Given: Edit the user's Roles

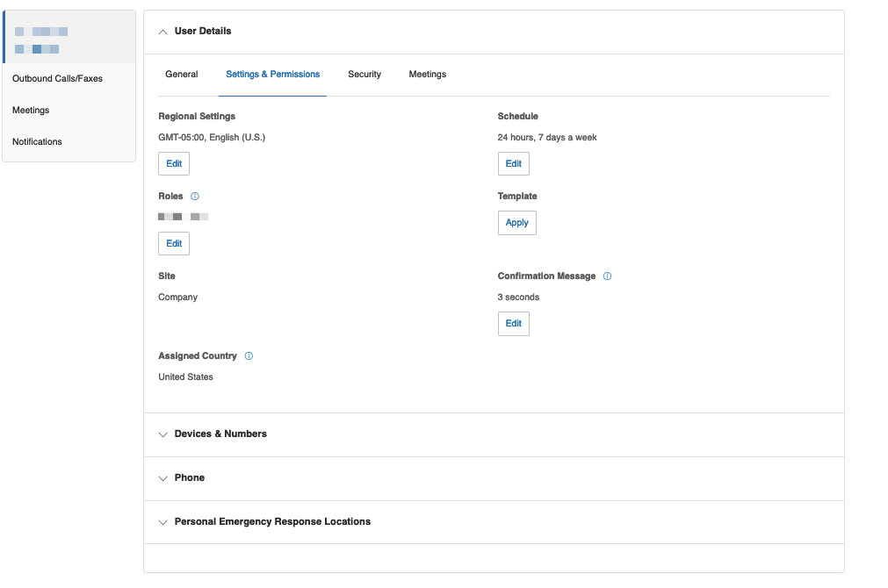Looking at the screenshot, I should (174, 243).
